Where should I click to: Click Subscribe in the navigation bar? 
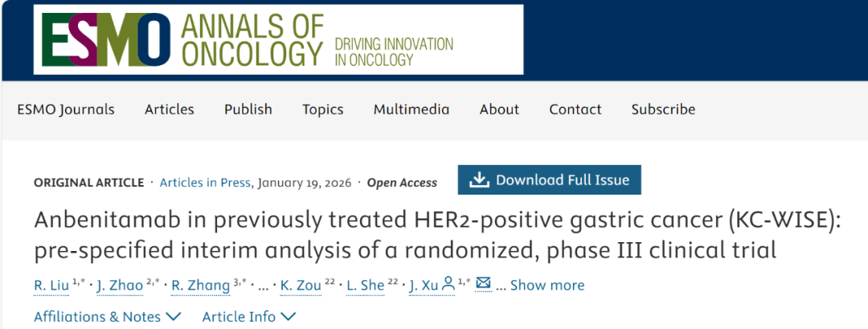pos(663,109)
